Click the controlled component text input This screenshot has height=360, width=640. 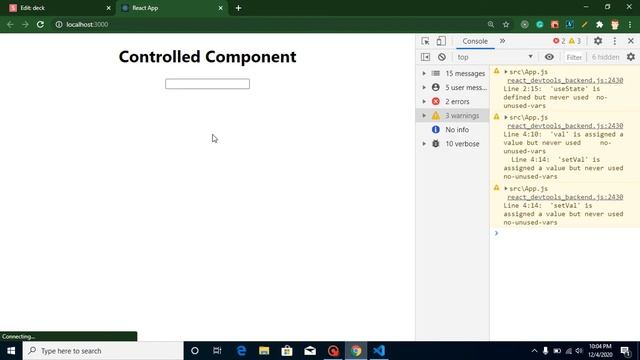[207, 84]
